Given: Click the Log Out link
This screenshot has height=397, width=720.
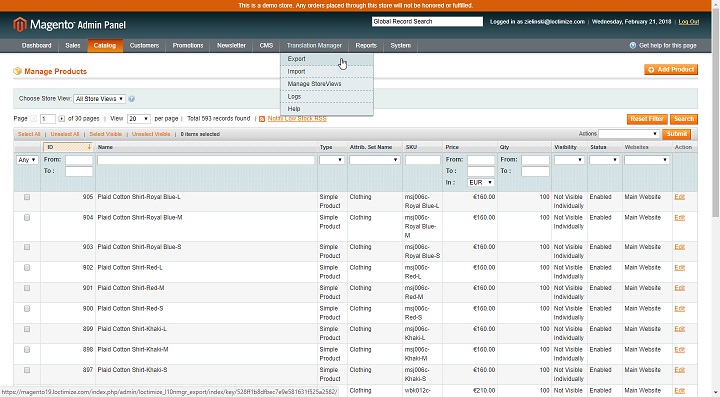Looking at the screenshot, I should pos(689,22).
